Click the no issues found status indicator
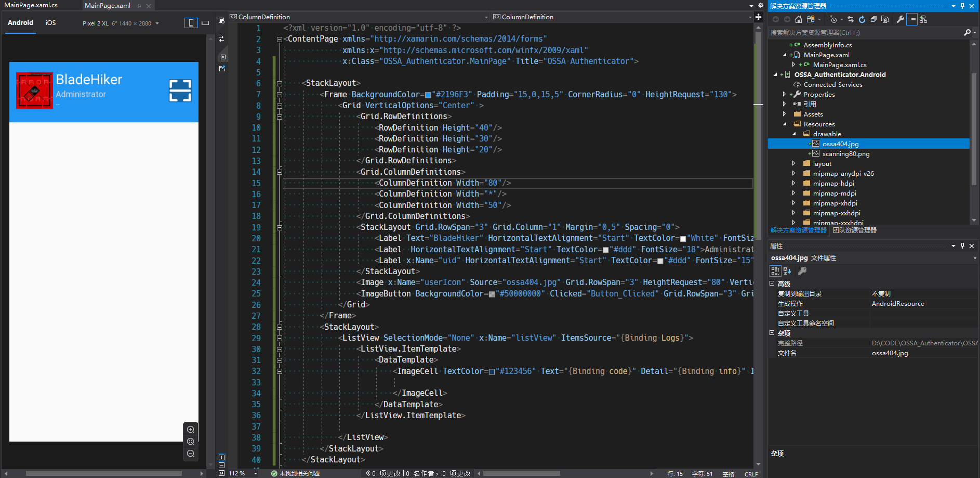Viewport: 980px width, 478px height. [295, 473]
